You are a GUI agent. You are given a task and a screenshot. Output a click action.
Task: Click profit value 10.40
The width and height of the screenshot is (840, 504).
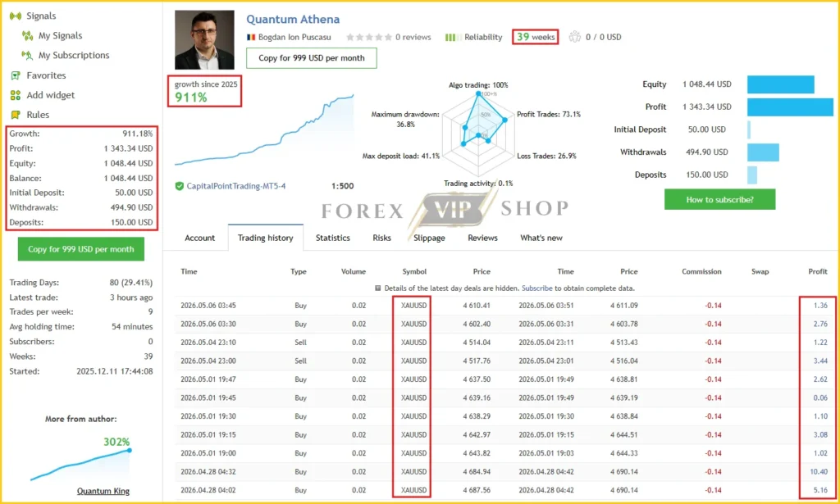coord(819,472)
